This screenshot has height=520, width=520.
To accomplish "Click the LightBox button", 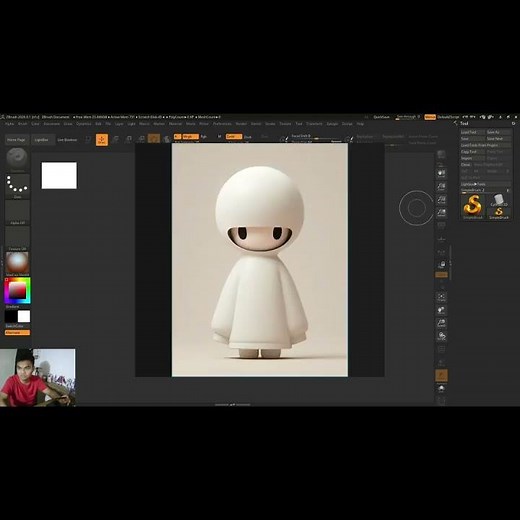I will point(42,140).
